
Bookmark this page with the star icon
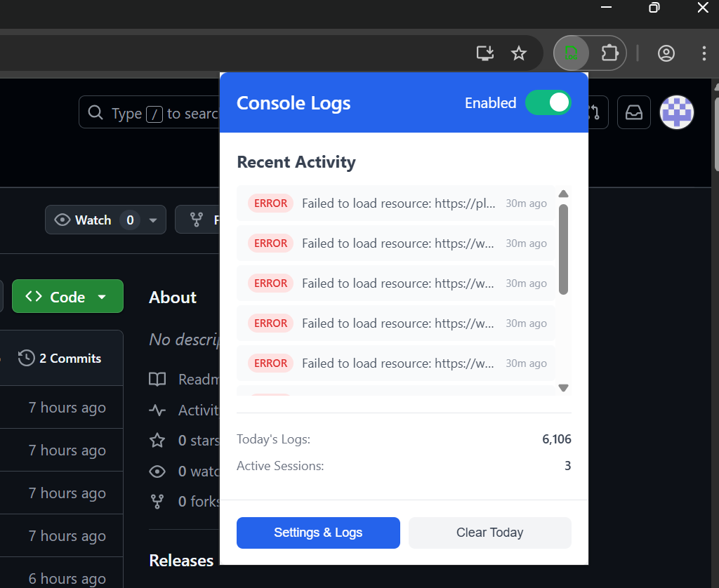click(x=519, y=53)
